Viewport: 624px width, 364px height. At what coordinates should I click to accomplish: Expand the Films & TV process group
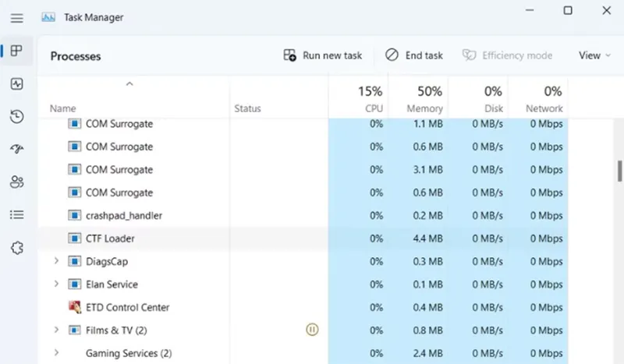(56, 330)
